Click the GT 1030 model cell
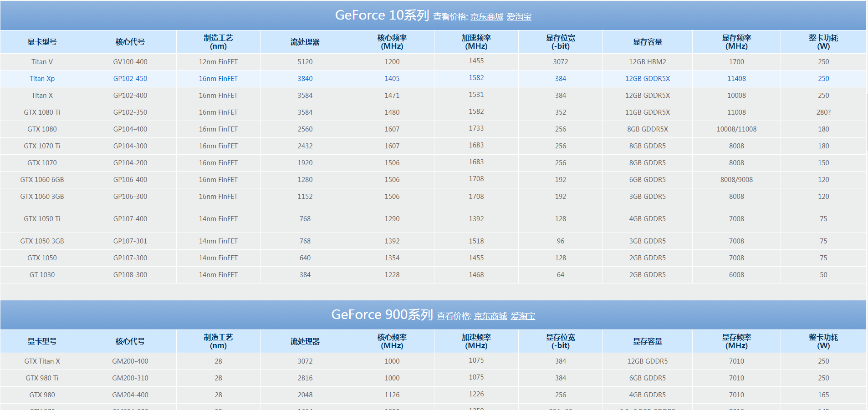868x410 pixels. (42, 275)
